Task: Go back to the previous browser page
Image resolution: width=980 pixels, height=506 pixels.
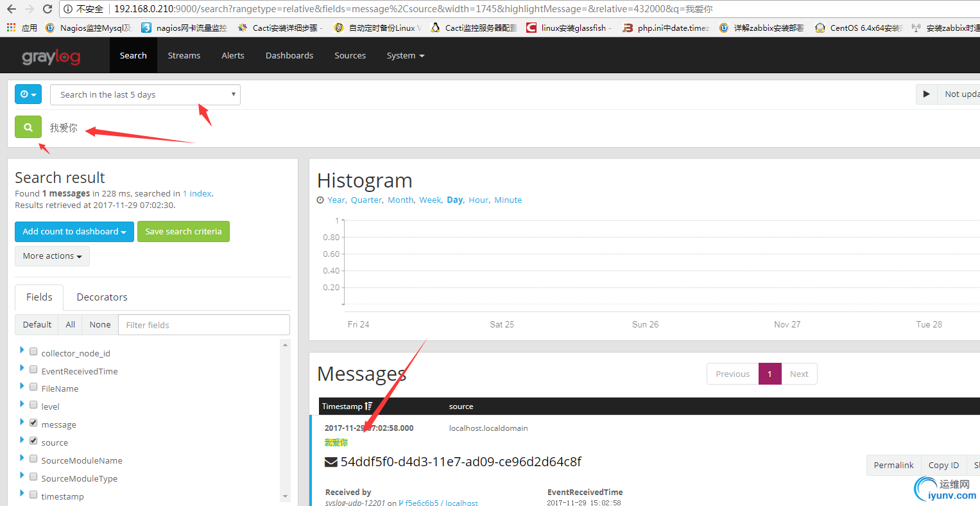Action: pyautogui.click(x=12, y=9)
